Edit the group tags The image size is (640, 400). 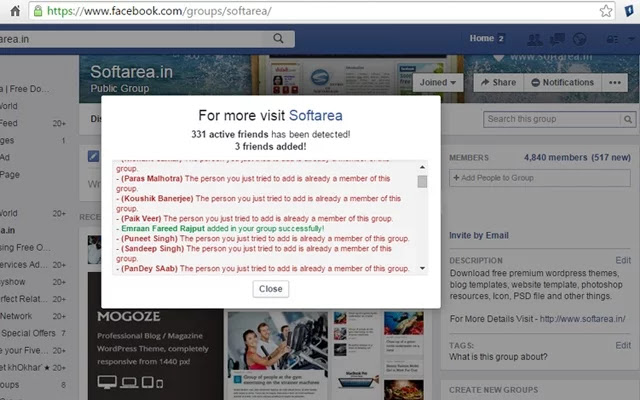(623, 345)
